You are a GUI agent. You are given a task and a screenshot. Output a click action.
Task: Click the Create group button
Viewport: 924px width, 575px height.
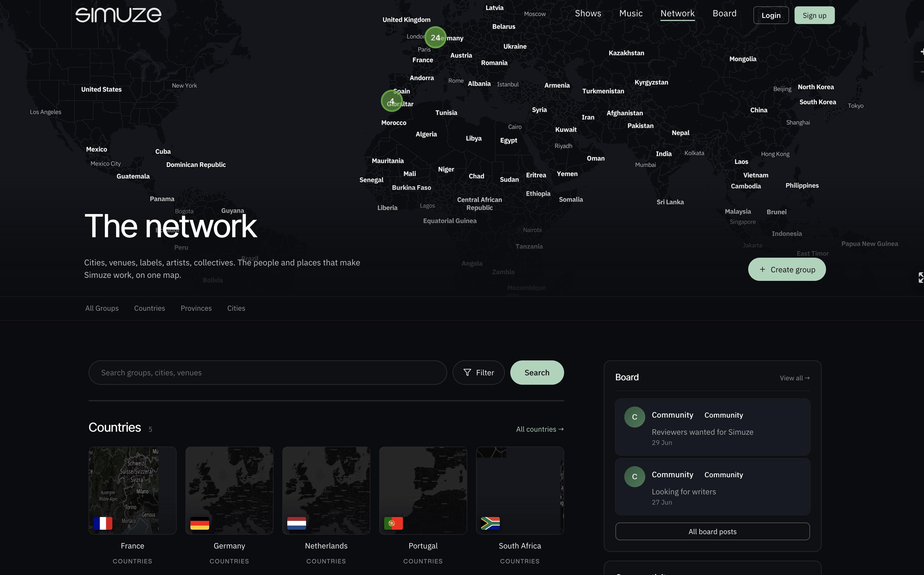(x=787, y=269)
